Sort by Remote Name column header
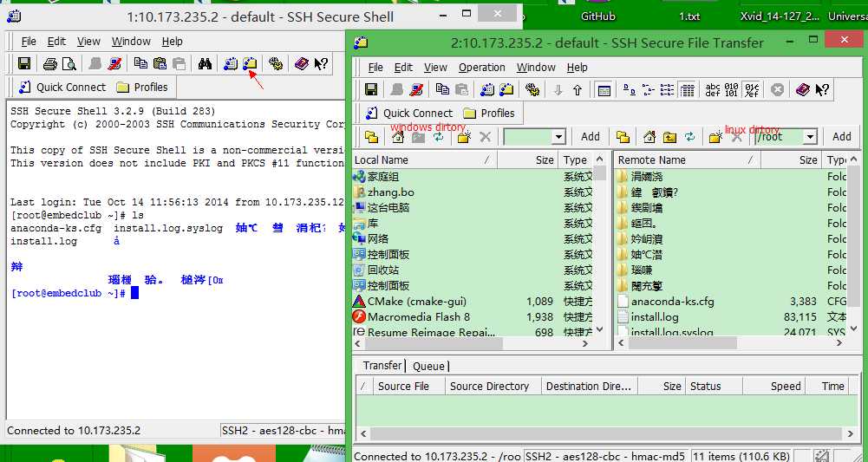 [689, 159]
